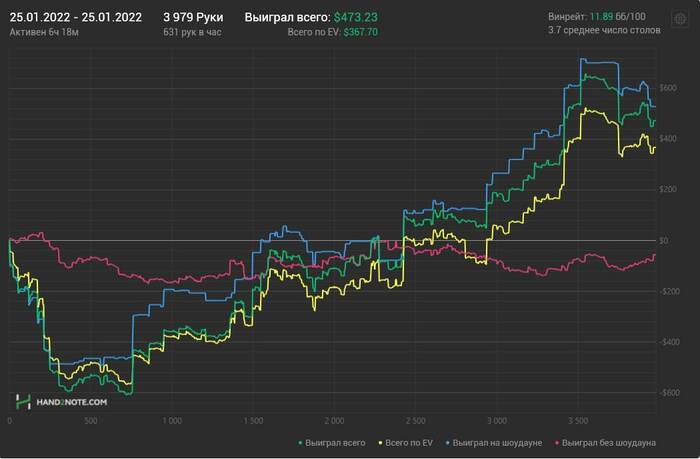Image resolution: width=700 pixels, height=459 pixels.
Task: Click the 1 000 hands x-axis label
Action: (x=172, y=421)
